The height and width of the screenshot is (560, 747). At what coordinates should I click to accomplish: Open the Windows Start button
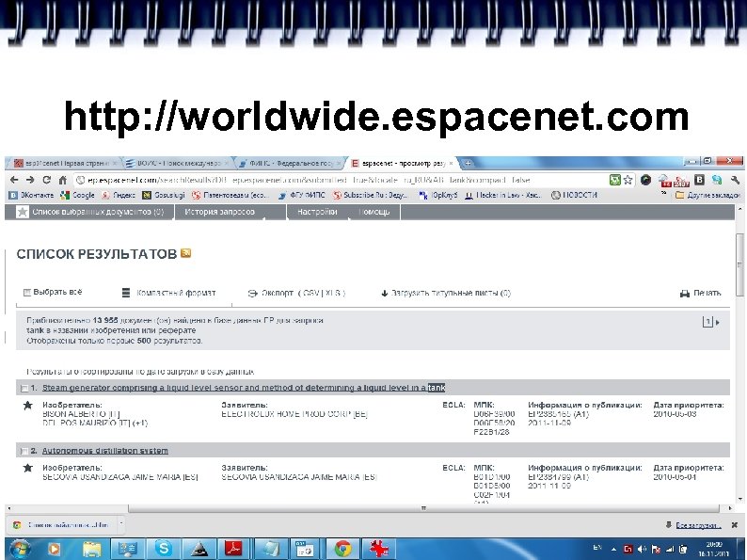pos(20,549)
